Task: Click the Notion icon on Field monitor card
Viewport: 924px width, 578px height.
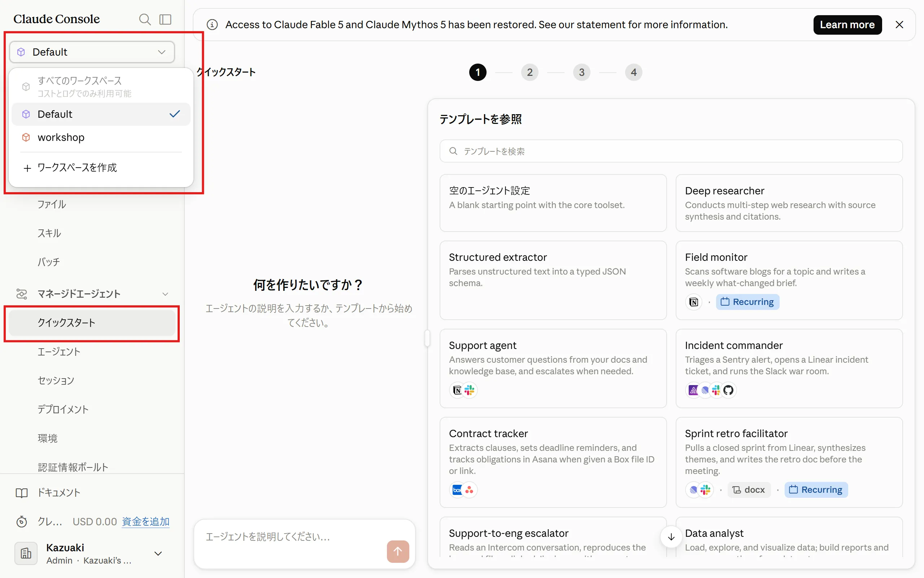Action: click(694, 302)
